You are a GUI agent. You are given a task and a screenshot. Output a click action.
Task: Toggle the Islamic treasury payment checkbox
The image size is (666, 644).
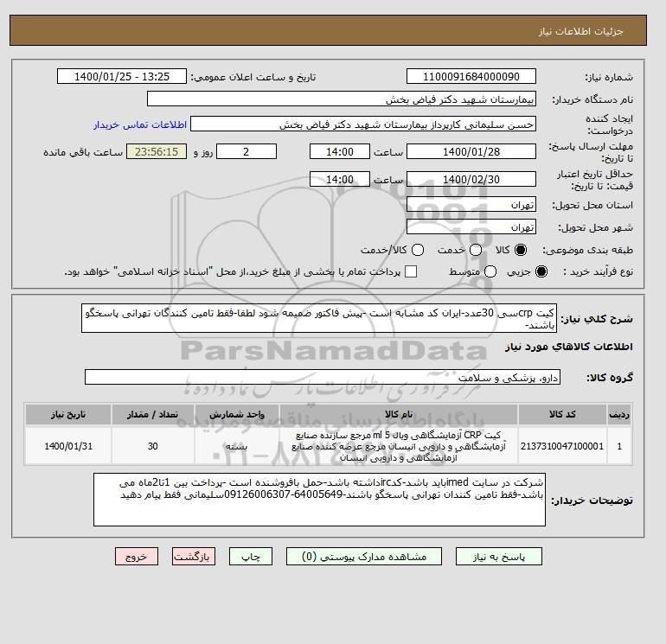point(411,271)
